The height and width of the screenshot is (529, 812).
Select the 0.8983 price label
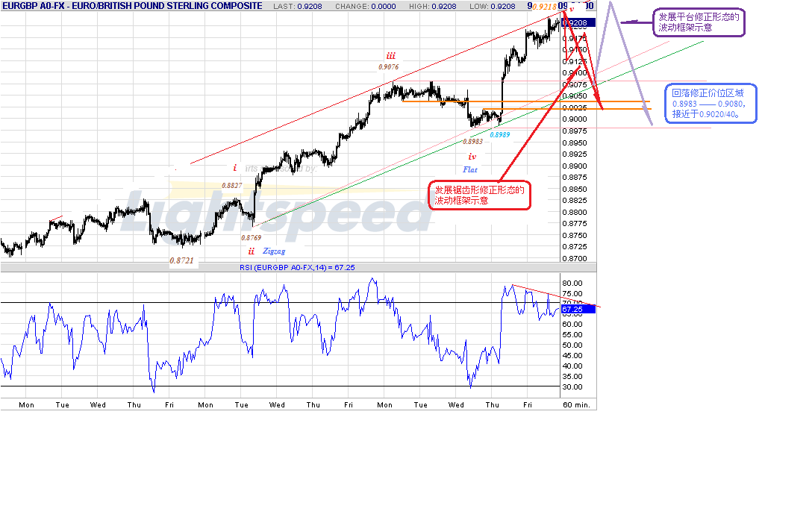coord(472,141)
